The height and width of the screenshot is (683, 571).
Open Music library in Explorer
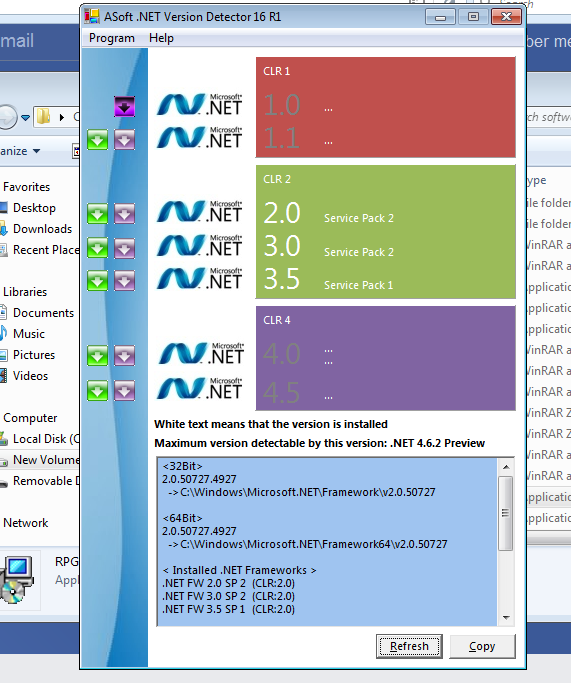[29, 334]
